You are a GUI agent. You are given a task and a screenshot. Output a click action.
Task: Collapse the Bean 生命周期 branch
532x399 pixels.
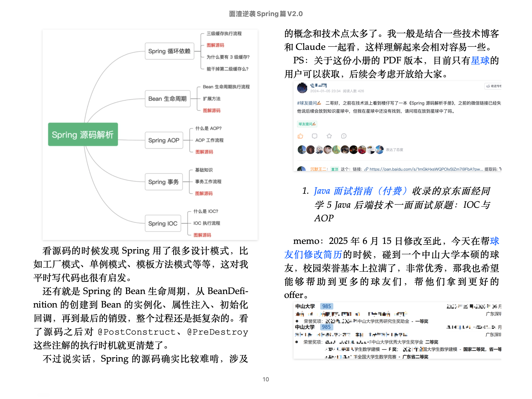(168, 99)
